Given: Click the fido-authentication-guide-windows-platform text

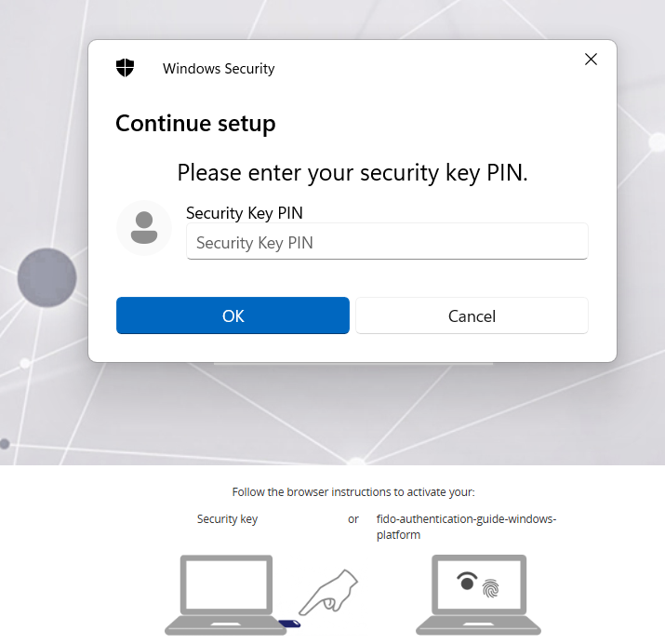Looking at the screenshot, I should pyautogui.click(x=466, y=527).
